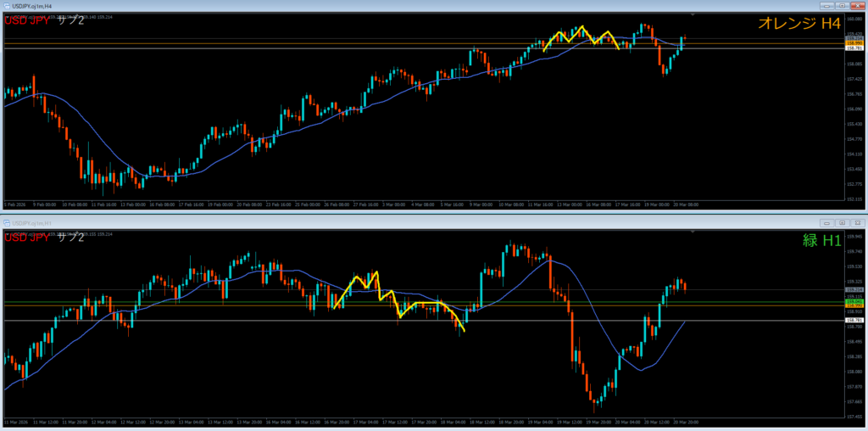The image size is (868, 431).
Task: Click the orange 158.990 price tag on H4 chart
Action: [854, 42]
